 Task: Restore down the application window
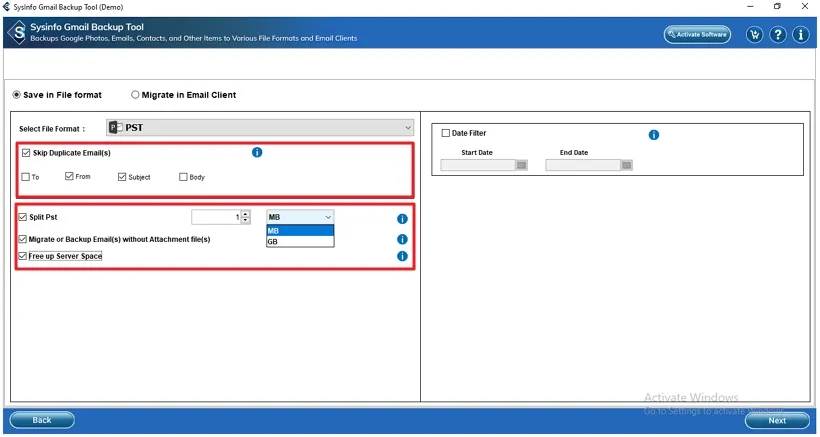778,7
